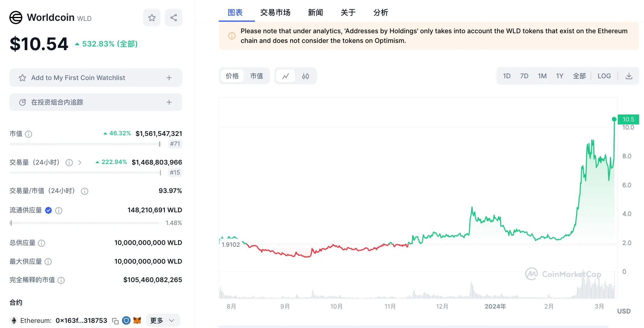Add WLD via the MetaMask fox icon
This screenshot has width=644, height=328.
[137, 320]
